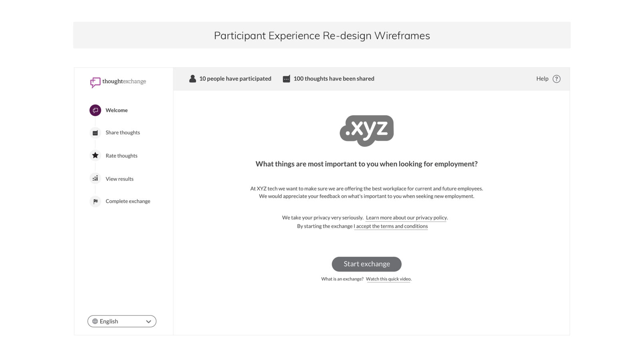Screen dimensions: 644x362
Task: Open View results step label
Action: pyautogui.click(x=119, y=179)
